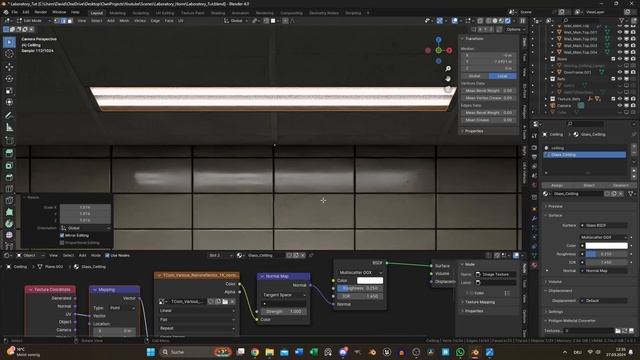Toggle Use Nodes checkbox

coord(107,256)
